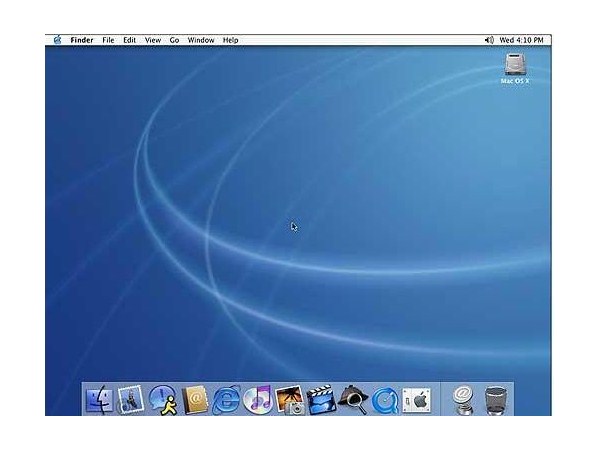The image size is (600, 450).
Task: Open the Window menu
Action: coord(201,40)
